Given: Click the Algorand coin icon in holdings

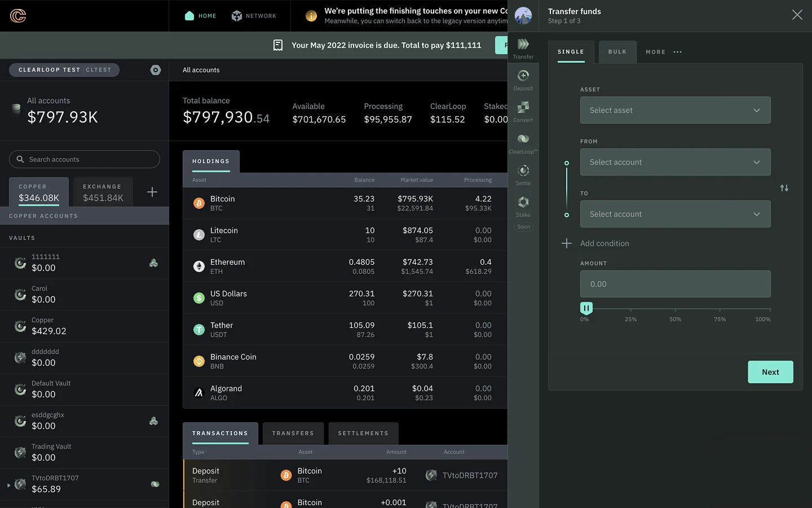Looking at the screenshot, I should pyautogui.click(x=199, y=393).
